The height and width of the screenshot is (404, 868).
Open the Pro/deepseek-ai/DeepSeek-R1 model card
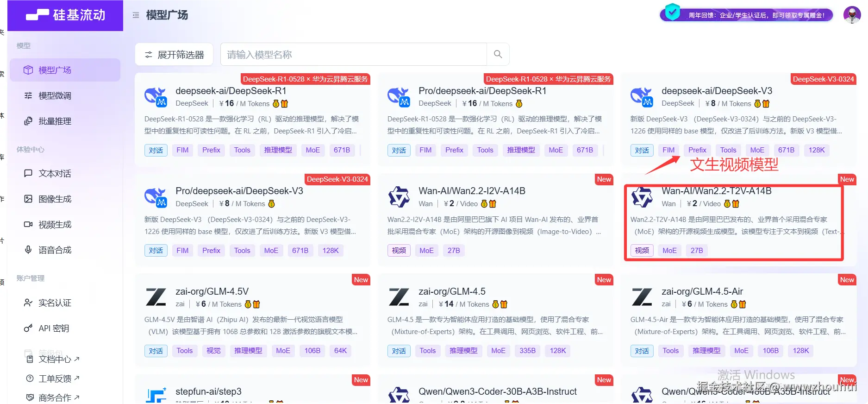[x=495, y=119]
